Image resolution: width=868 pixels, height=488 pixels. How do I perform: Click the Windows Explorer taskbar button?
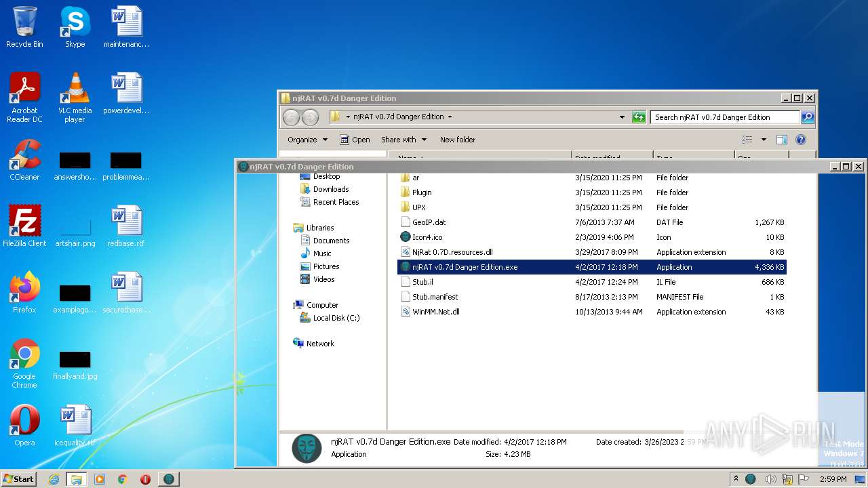tap(76, 479)
